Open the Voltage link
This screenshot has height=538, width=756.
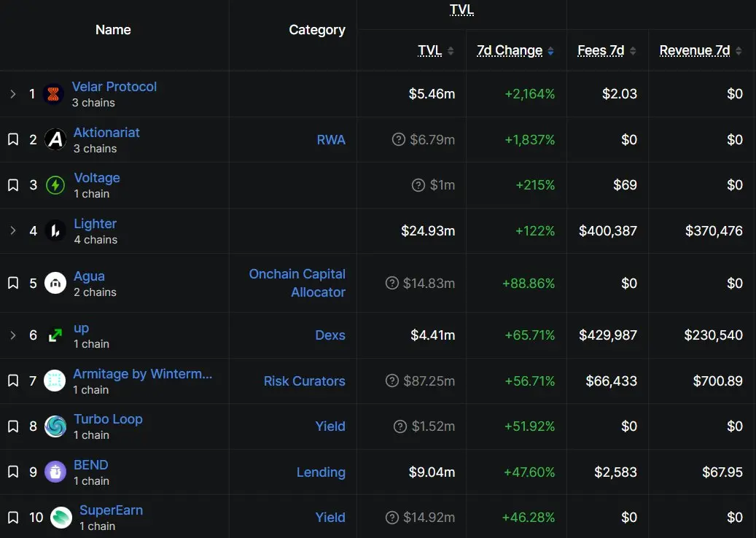pyautogui.click(x=97, y=178)
